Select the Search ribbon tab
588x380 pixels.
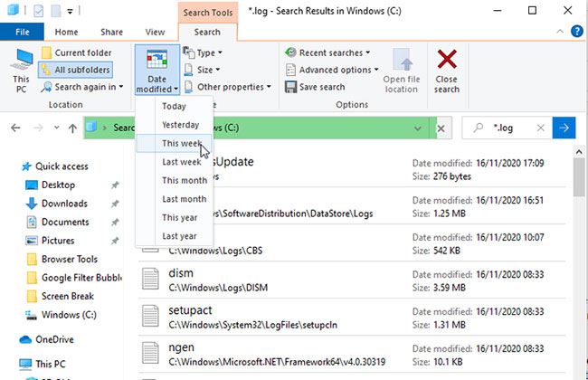207,32
